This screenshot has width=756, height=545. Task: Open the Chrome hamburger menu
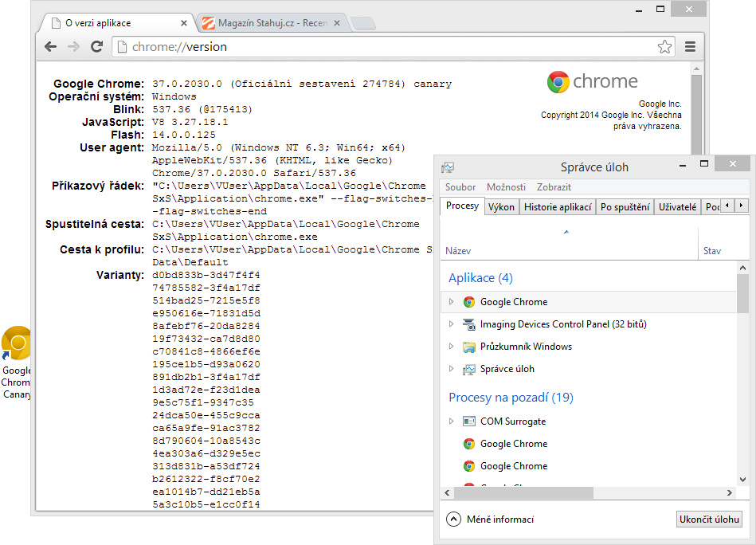click(691, 47)
